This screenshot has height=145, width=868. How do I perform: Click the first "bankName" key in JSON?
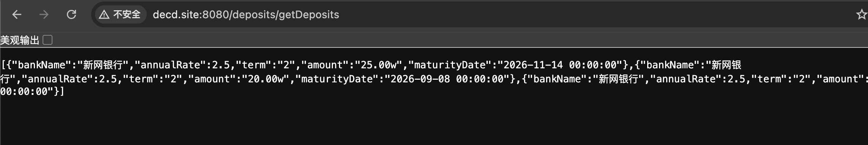(x=41, y=65)
